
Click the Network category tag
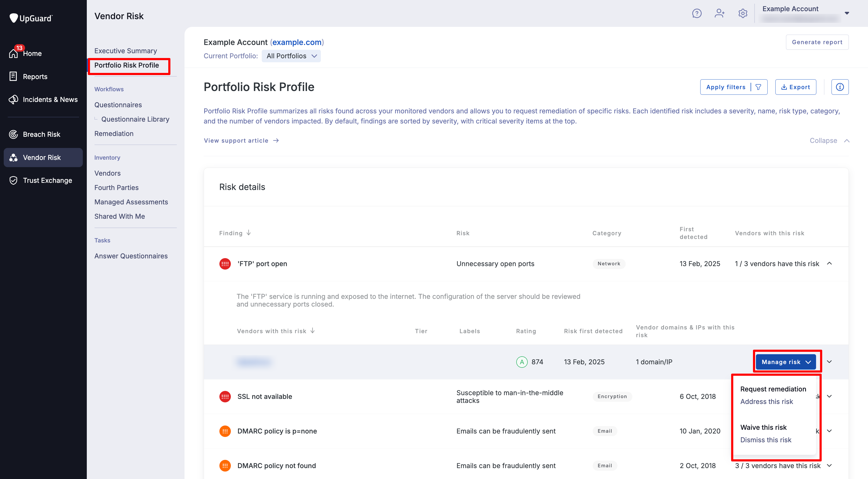[x=609, y=264]
